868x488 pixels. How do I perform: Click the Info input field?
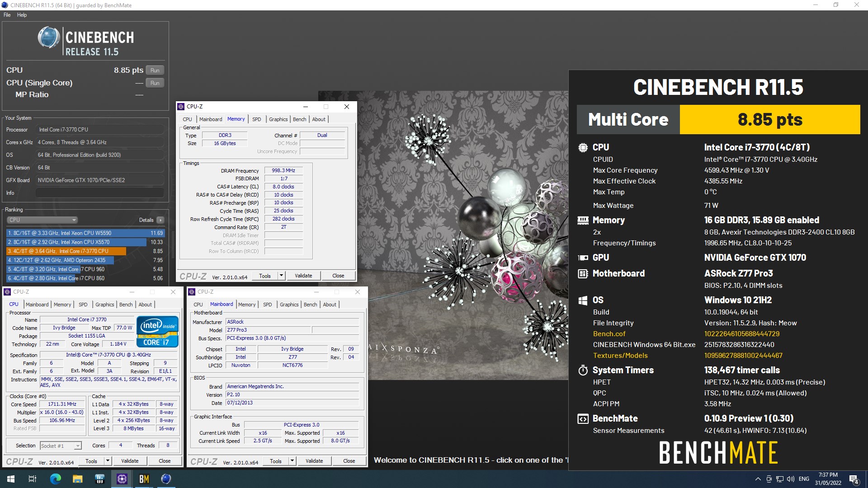[100, 193]
